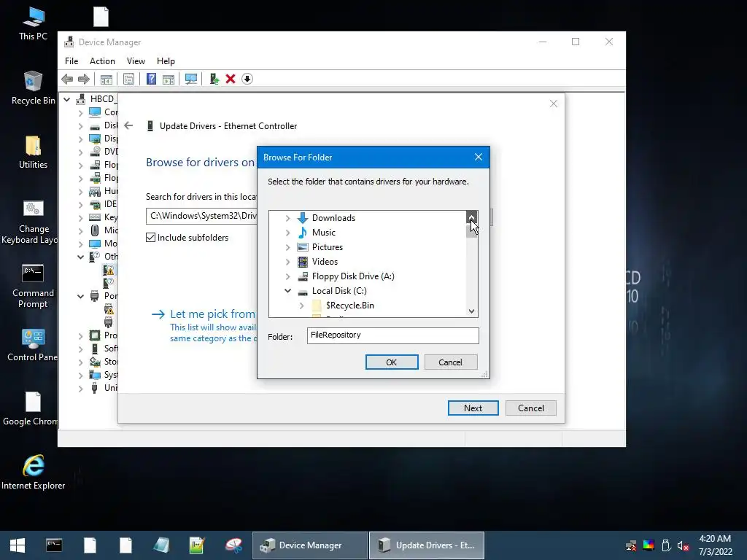Select the Internet Explorer desktop icon
747x560 pixels.
coord(34,472)
